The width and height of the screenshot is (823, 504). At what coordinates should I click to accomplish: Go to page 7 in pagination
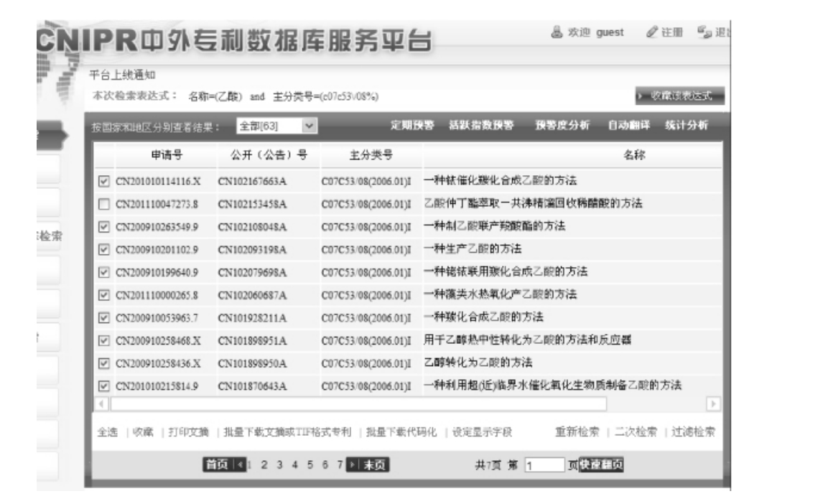click(340, 465)
